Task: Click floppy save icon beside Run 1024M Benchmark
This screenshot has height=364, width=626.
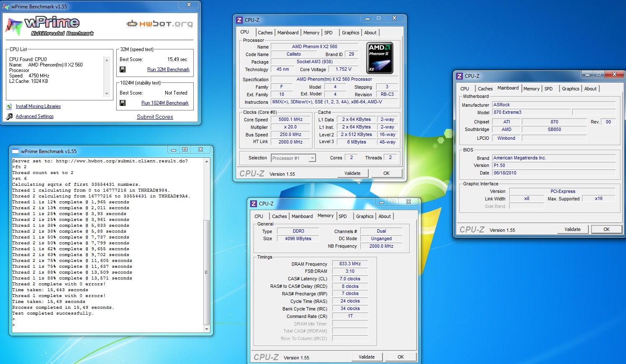Action: click(x=123, y=103)
